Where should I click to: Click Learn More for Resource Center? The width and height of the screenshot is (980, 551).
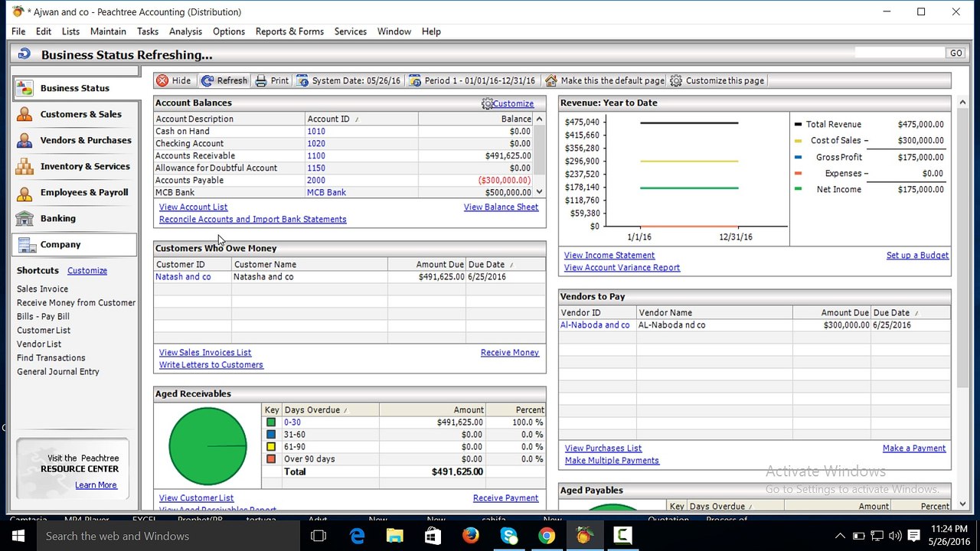(x=96, y=485)
